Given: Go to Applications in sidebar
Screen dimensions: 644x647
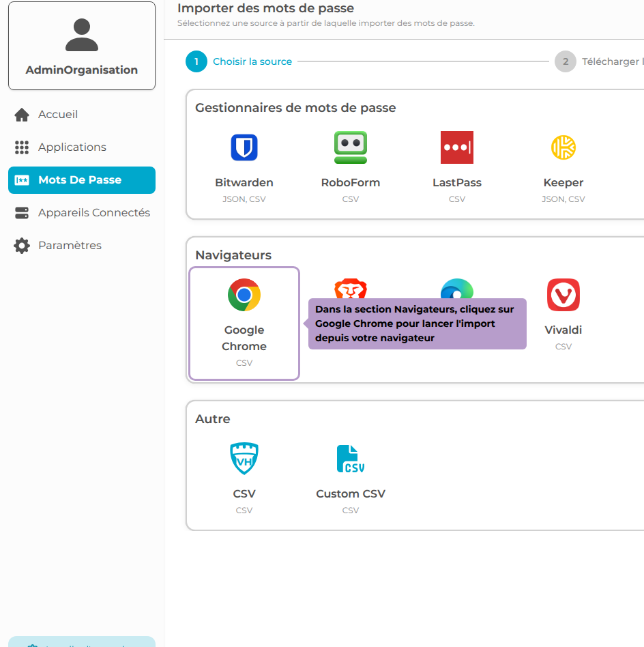Looking at the screenshot, I should click(82, 147).
